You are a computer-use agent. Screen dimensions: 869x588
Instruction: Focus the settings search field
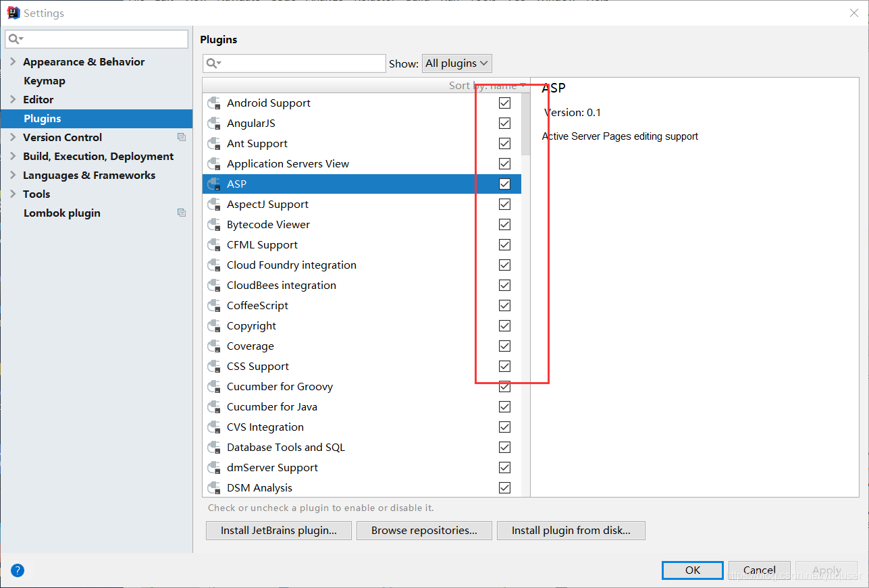pyautogui.click(x=97, y=39)
